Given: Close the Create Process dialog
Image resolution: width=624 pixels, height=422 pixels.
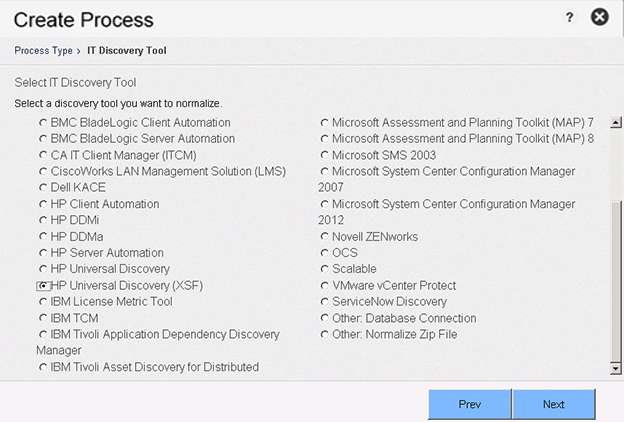Looking at the screenshot, I should pyautogui.click(x=599, y=17).
